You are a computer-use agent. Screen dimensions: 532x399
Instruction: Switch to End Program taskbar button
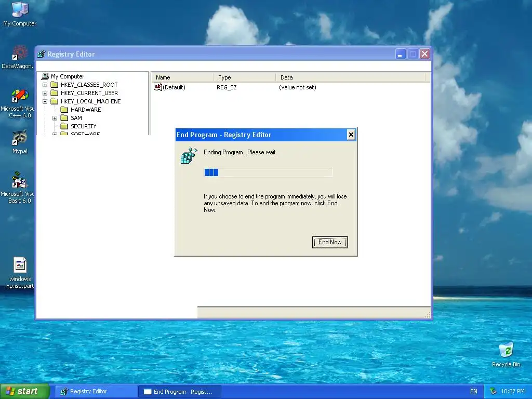[180, 392]
